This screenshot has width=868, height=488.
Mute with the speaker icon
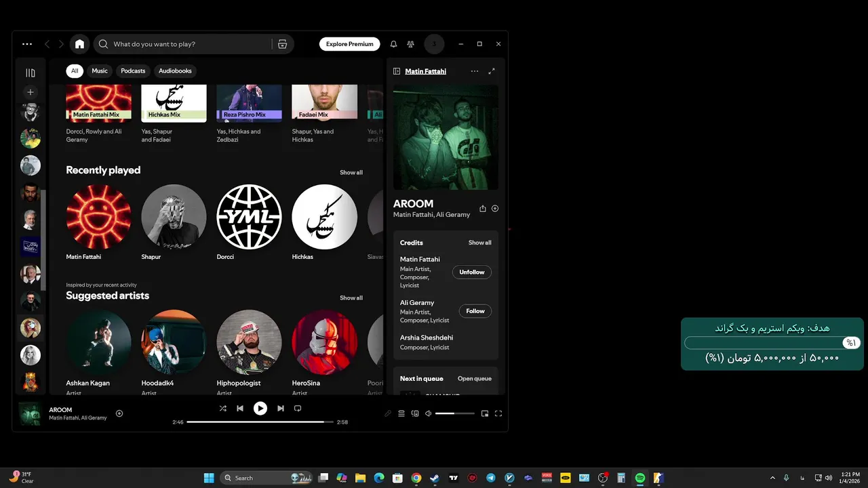coord(428,413)
